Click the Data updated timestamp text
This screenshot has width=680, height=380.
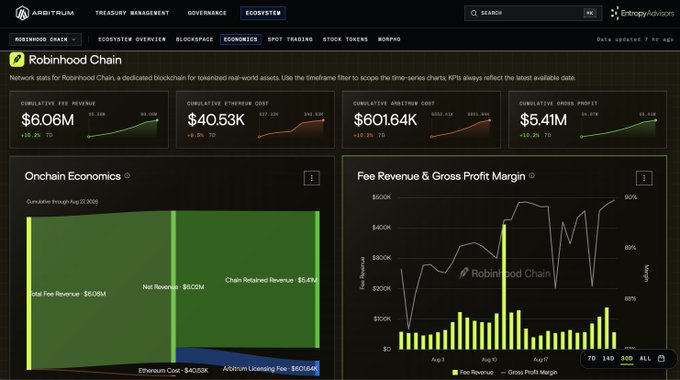(x=635, y=39)
